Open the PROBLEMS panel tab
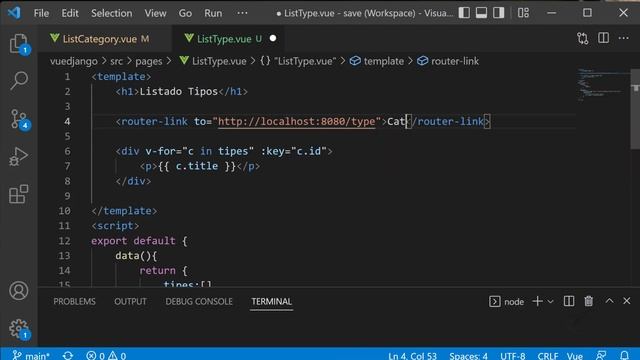The height and width of the screenshot is (360, 640). tap(74, 302)
